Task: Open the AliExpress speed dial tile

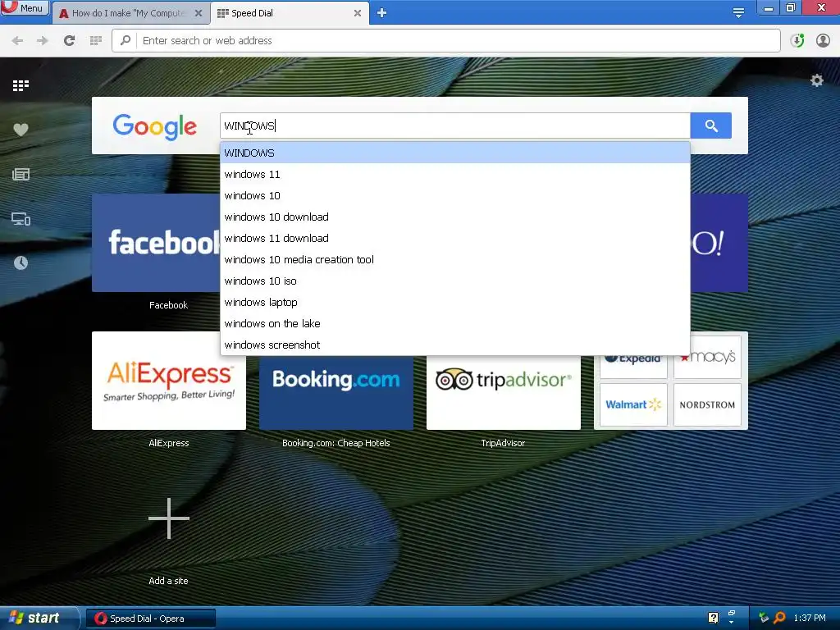Action: click(169, 381)
